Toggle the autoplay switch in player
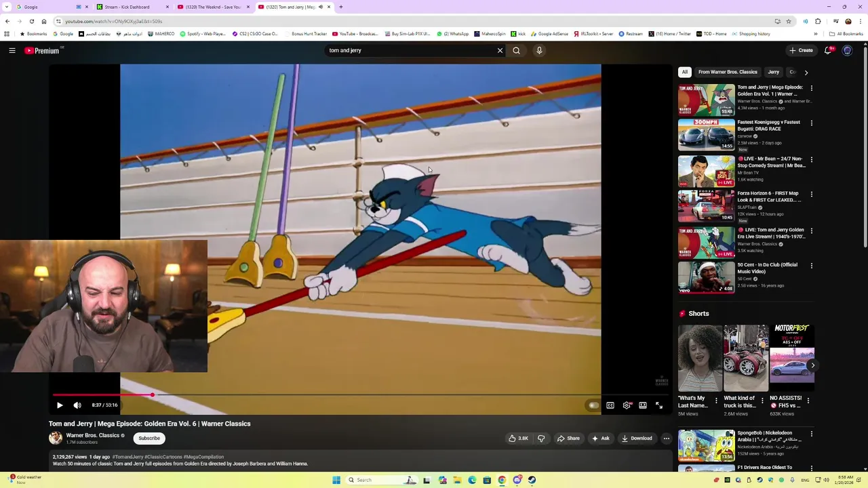Screen dimensions: 868x488 point(593,405)
